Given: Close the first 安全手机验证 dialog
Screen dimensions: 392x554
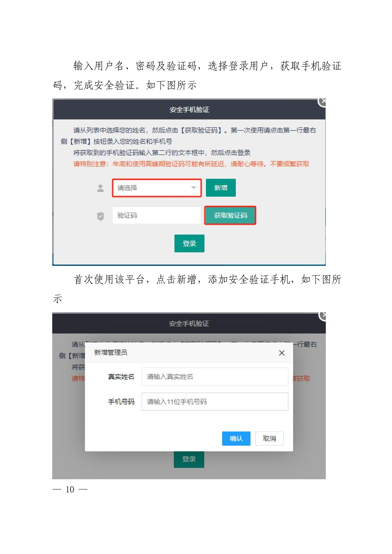Looking at the screenshot, I should click(x=322, y=102).
